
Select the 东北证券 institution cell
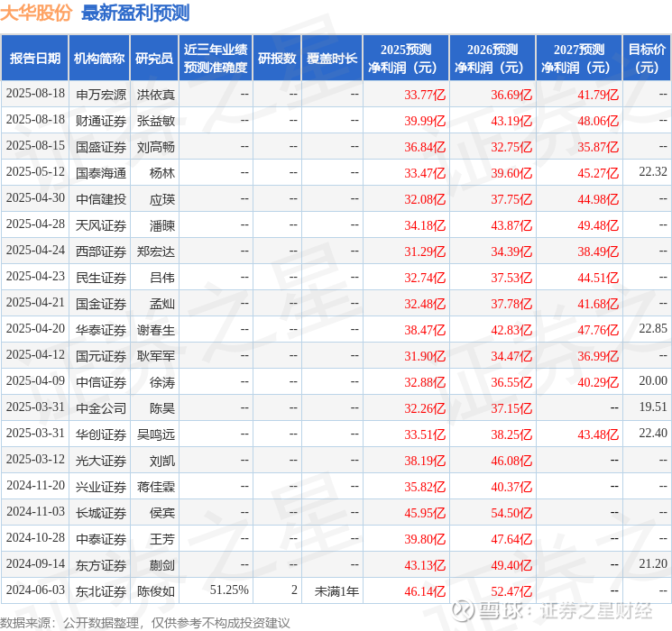(x=101, y=590)
